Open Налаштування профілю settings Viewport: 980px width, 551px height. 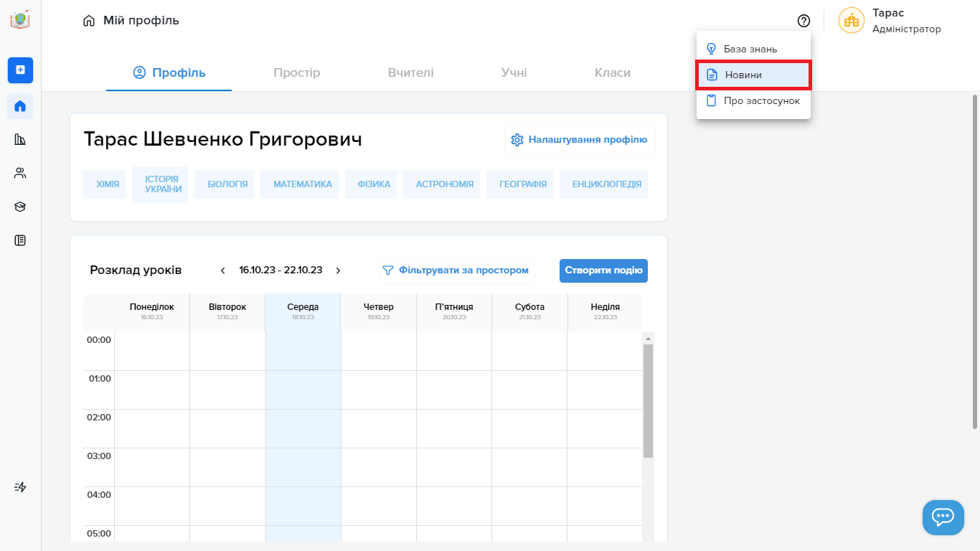click(580, 140)
